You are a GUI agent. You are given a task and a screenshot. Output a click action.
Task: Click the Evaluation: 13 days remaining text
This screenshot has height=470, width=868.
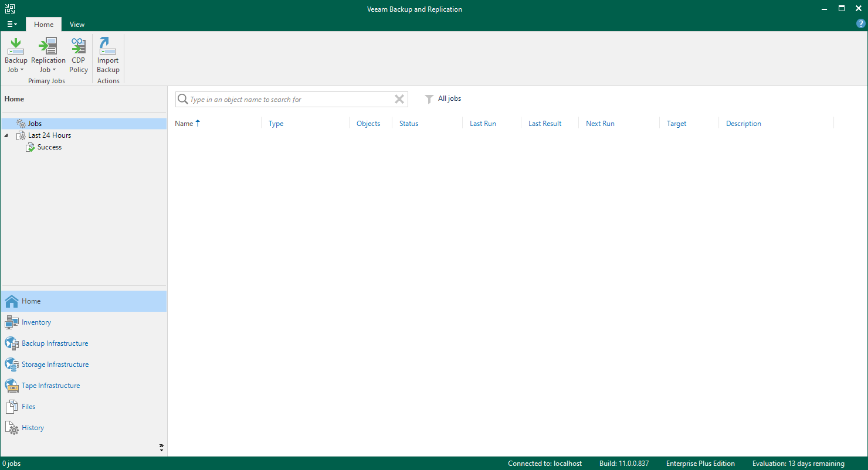tap(798, 464)
